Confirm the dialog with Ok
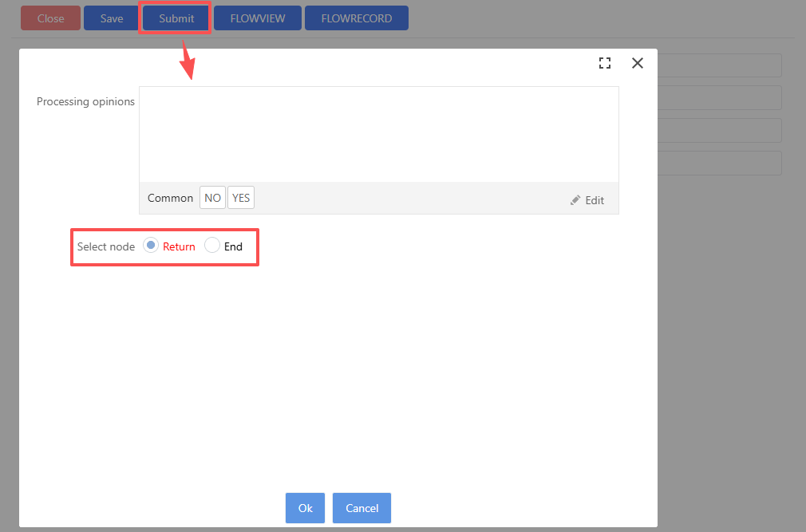 point(305,508)
